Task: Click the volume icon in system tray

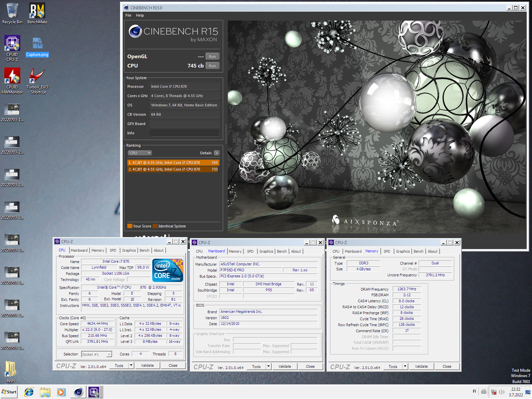Action: [502, 392]
